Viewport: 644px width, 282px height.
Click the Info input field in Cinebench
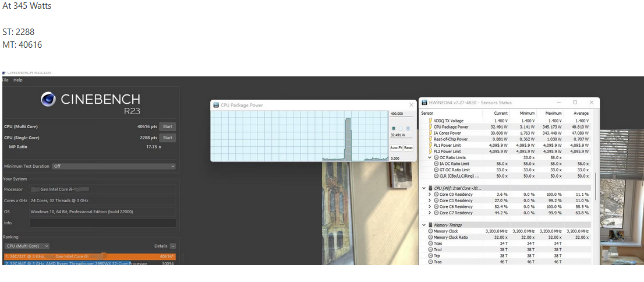(x=102, y=223)
